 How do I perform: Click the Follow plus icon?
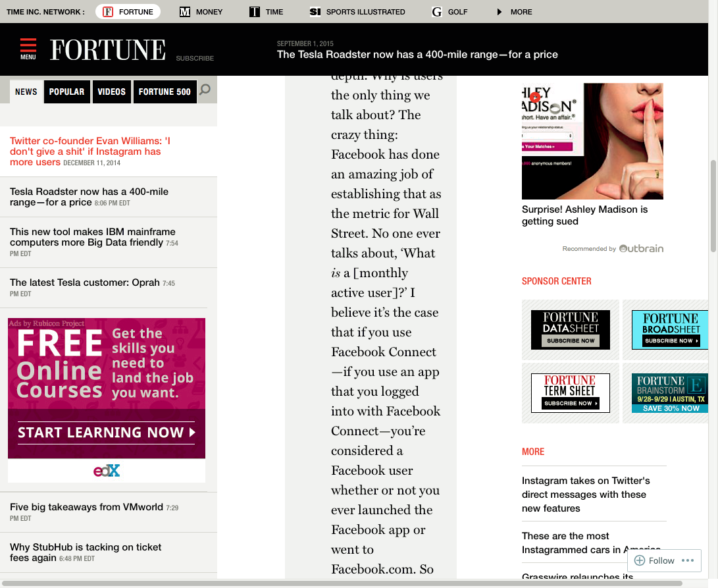[640, 560]
